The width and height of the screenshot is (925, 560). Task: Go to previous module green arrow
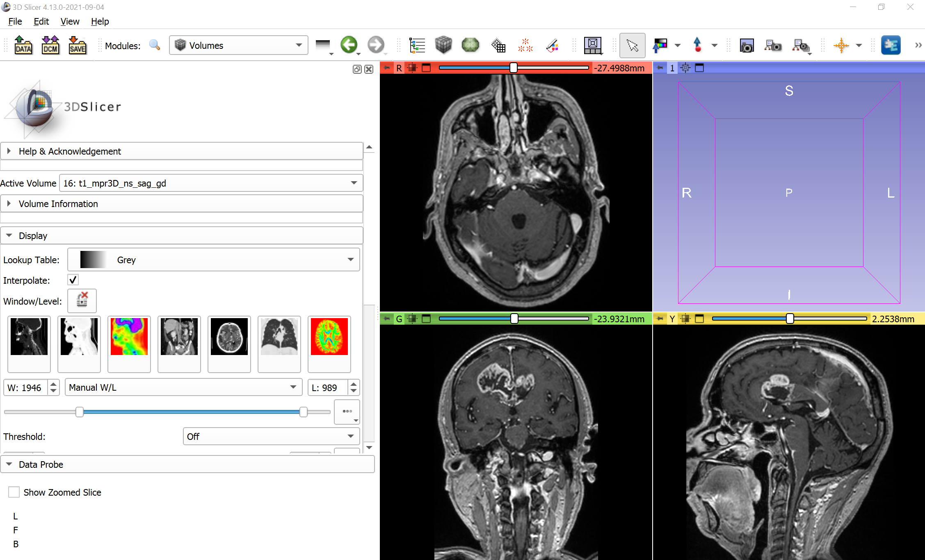pyautogui.click(x=349, y=45)
